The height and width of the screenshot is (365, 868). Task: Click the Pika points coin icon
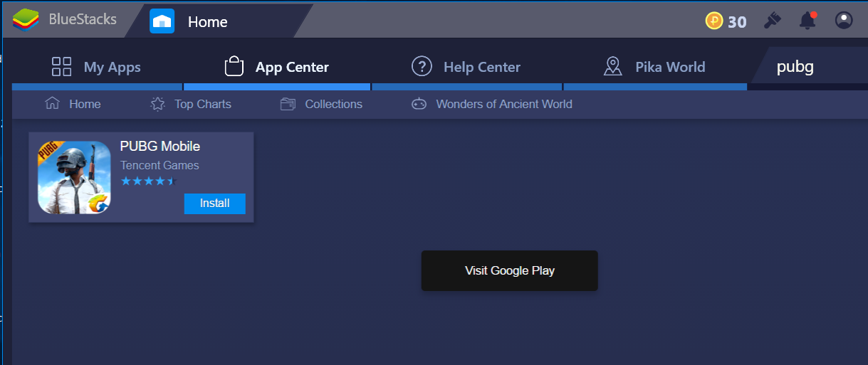pos(714,21)
